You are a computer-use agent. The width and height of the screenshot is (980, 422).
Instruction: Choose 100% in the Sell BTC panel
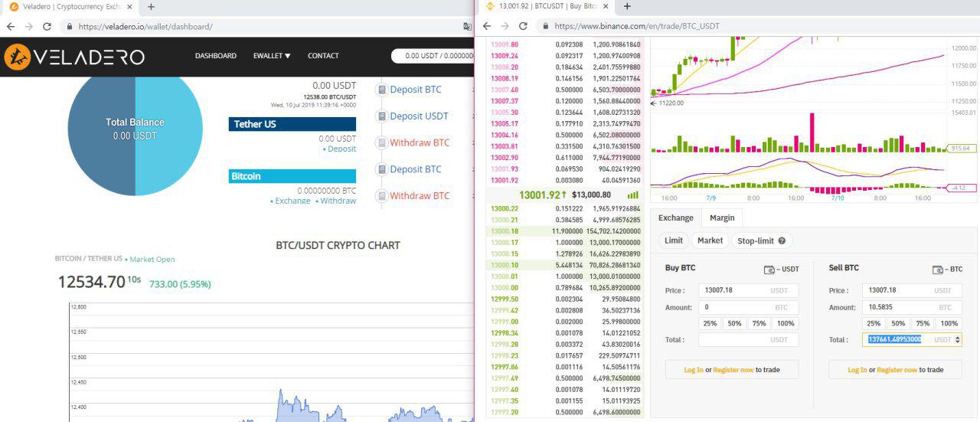(x=949, y=323)
